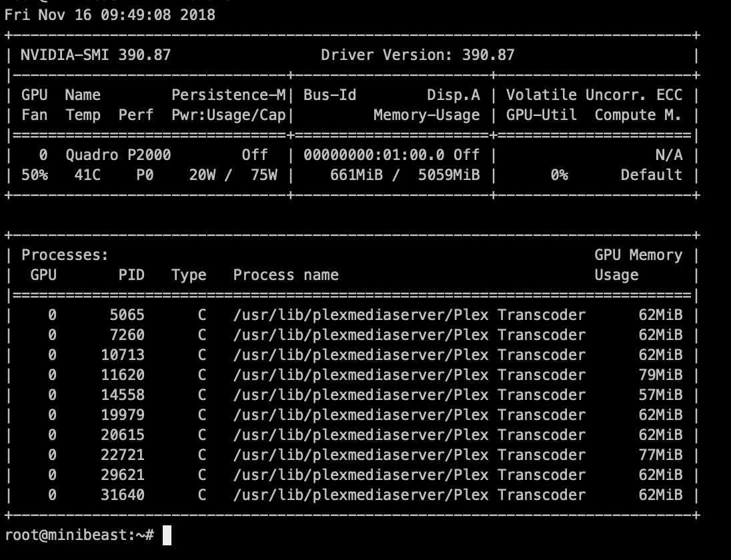Click PID 7260 in process list
731x560 pixels.
click(128, 335)
